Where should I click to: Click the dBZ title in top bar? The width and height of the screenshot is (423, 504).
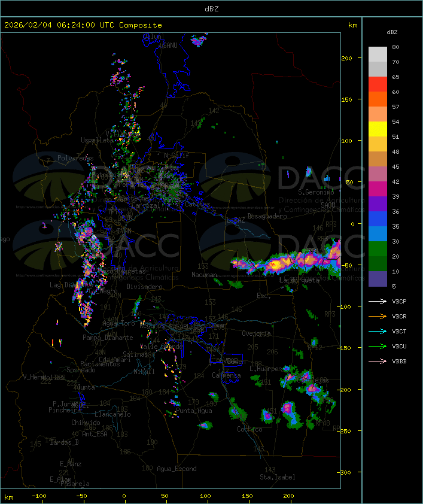(x=212, y=9)
